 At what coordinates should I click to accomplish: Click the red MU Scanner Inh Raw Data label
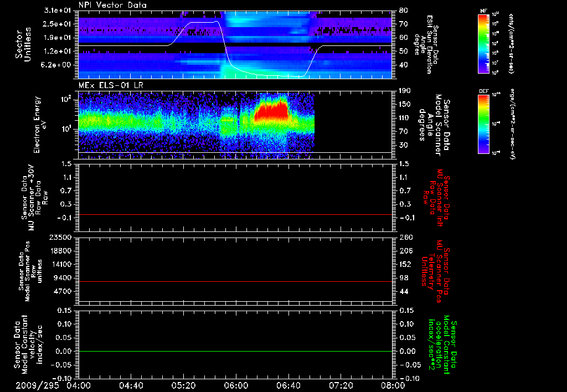click(437, 198)
